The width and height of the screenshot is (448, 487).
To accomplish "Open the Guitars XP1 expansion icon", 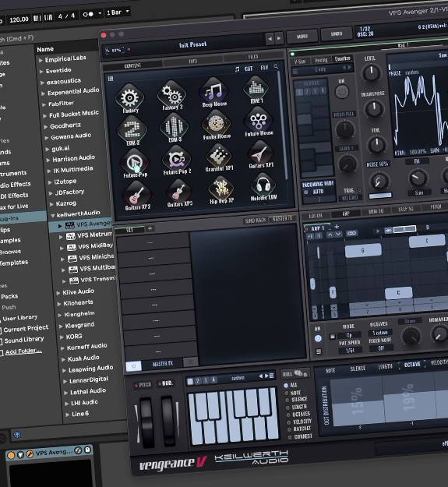I will (x=261, y=154).
